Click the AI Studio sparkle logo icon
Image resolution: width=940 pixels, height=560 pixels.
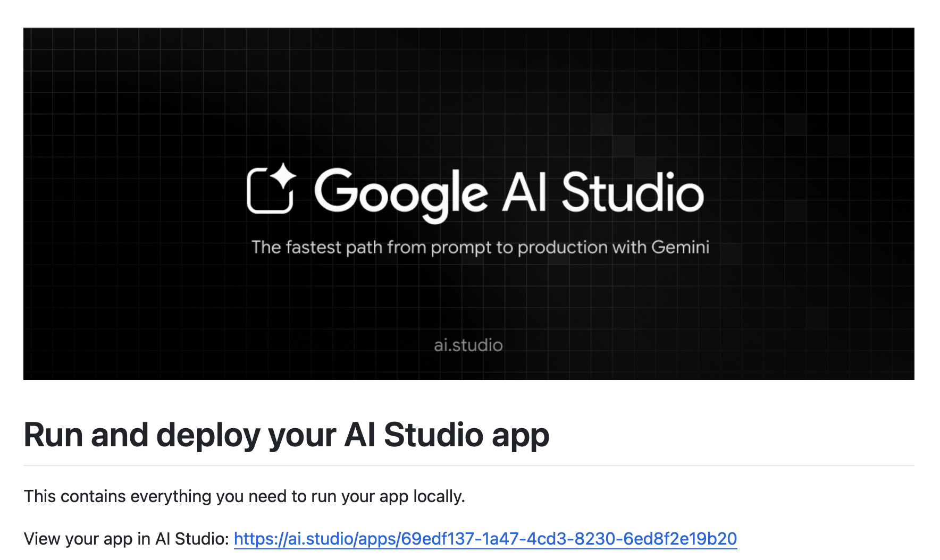[271, 189]
